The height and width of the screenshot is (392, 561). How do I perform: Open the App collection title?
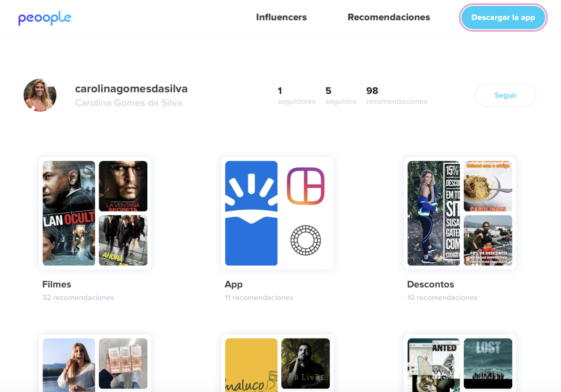tap(234, 284)
